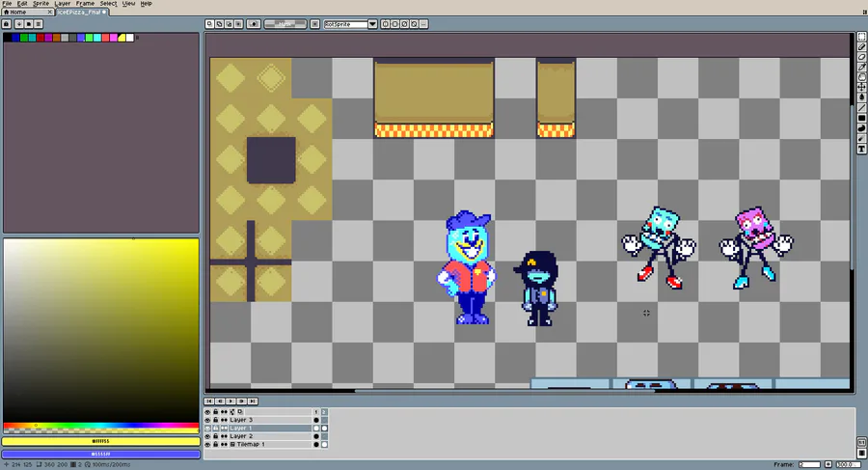Open the Select menu
Viewport: 868px width, 470px height.
(108, 3)
